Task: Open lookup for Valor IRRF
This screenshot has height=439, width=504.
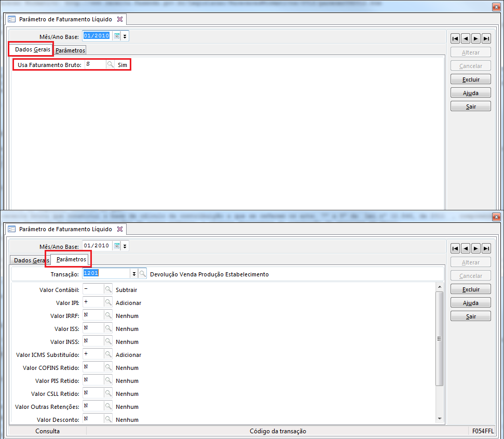Action: point(108,315)
